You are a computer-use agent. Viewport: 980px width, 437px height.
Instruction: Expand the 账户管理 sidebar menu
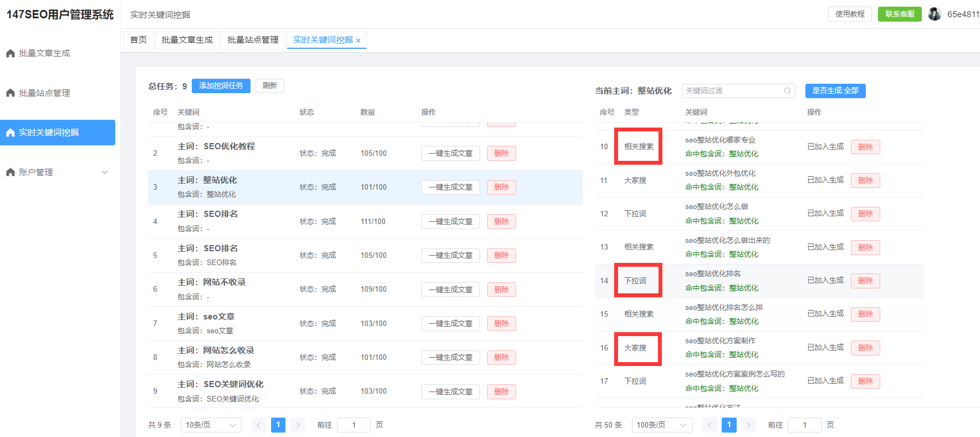coord(105,172)
